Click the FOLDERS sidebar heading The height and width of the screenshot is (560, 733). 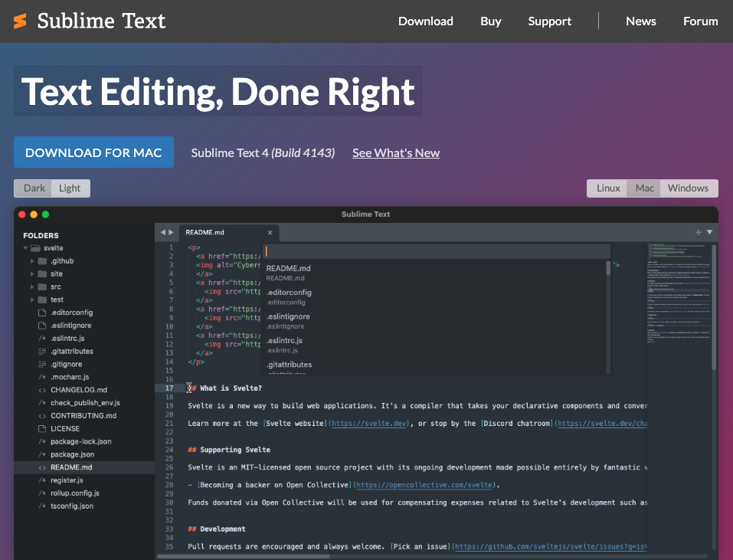[x=41, y=236]
